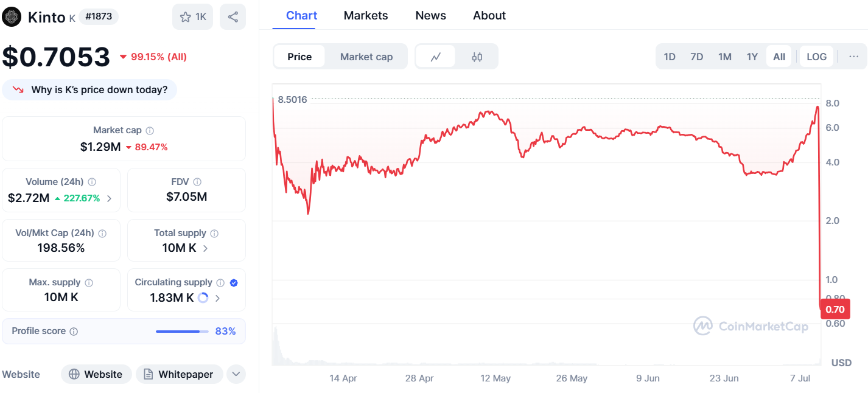Open the Market cap info tooltip icon

[x=150, y=130]
